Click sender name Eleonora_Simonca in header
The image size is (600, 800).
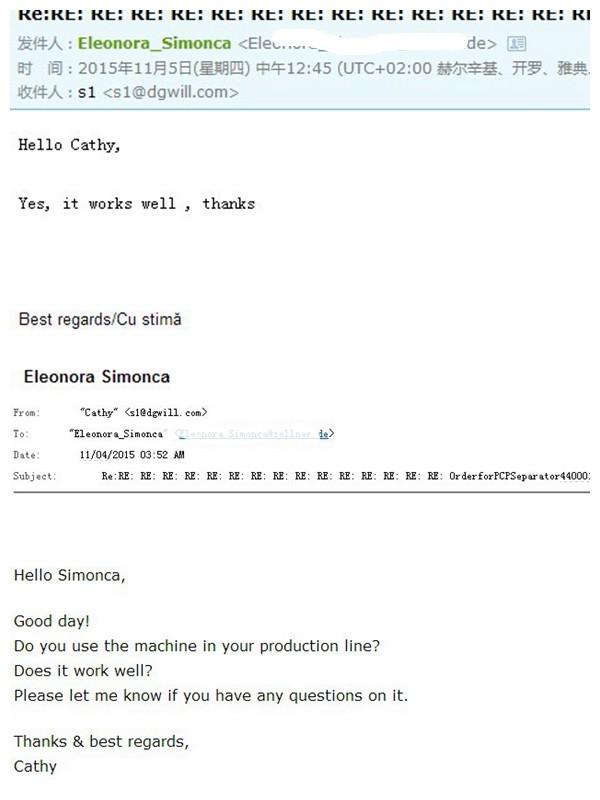tap(153, 43)
